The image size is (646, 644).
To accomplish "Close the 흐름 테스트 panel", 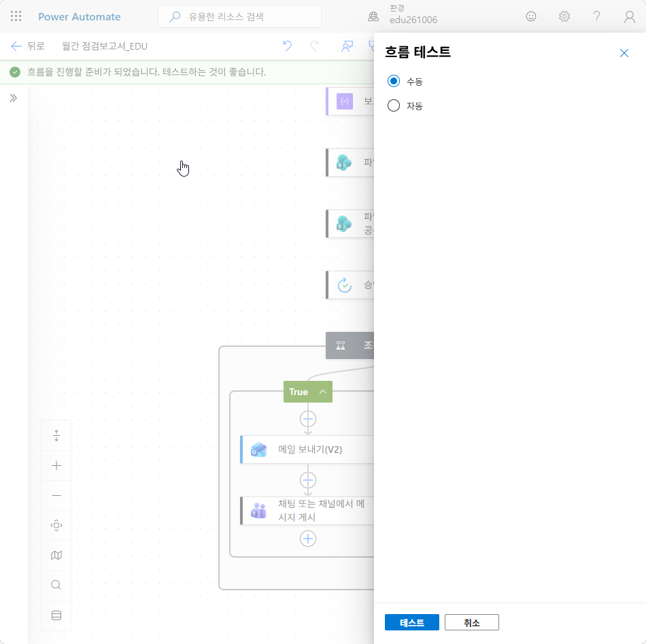I will (624, 53).
